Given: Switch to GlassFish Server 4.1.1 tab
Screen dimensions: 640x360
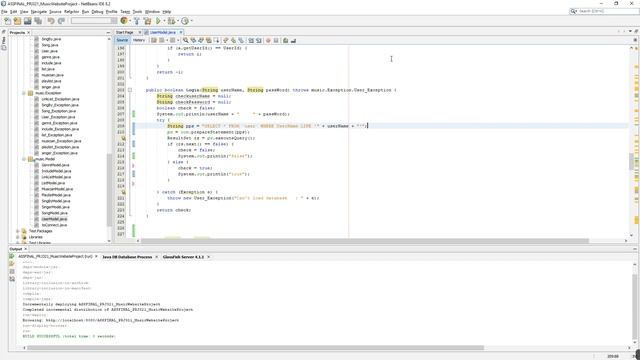Looking at the screenshot, I should [x=183, y=257].
